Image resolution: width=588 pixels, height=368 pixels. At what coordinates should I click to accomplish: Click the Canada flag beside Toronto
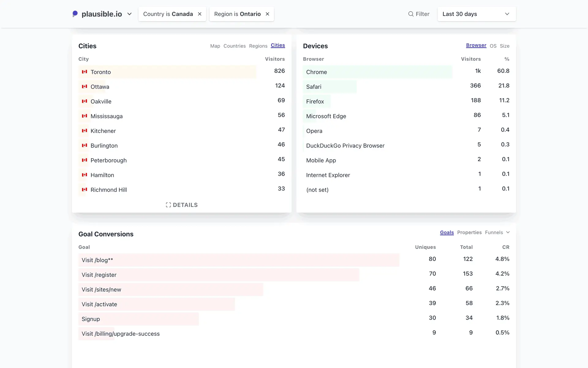point(85,72)
